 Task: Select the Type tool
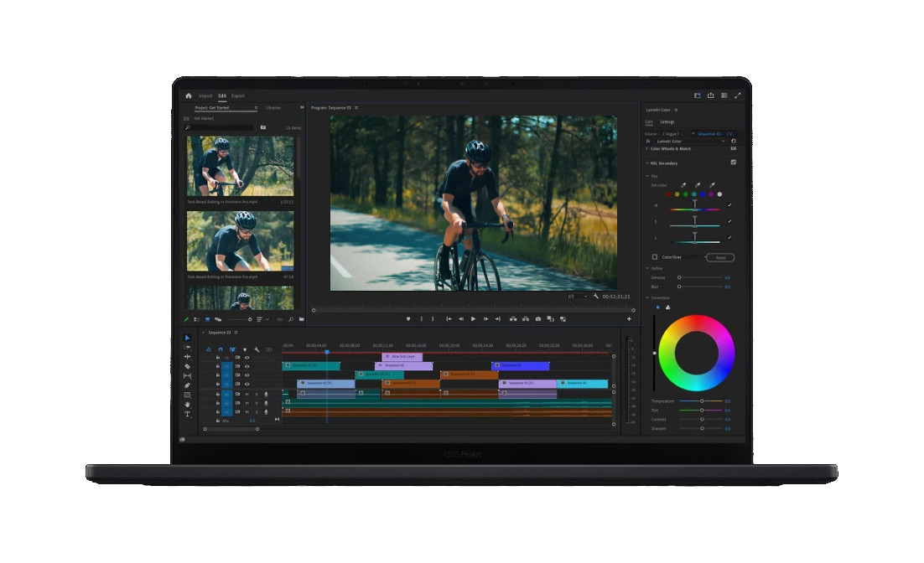[187, 414]
